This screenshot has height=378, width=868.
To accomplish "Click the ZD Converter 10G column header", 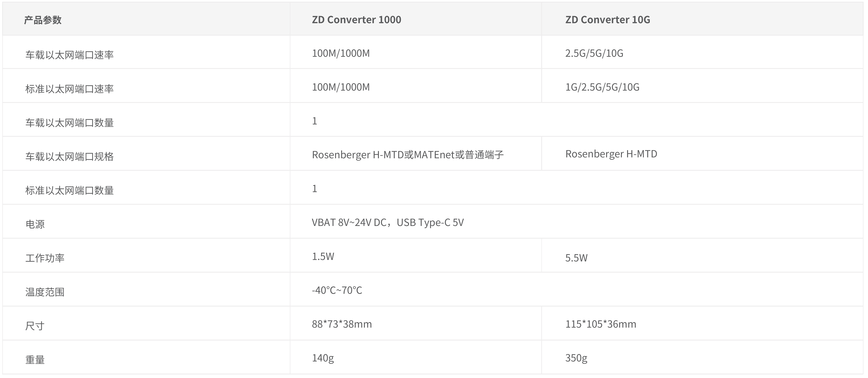I will coord(607,20).
